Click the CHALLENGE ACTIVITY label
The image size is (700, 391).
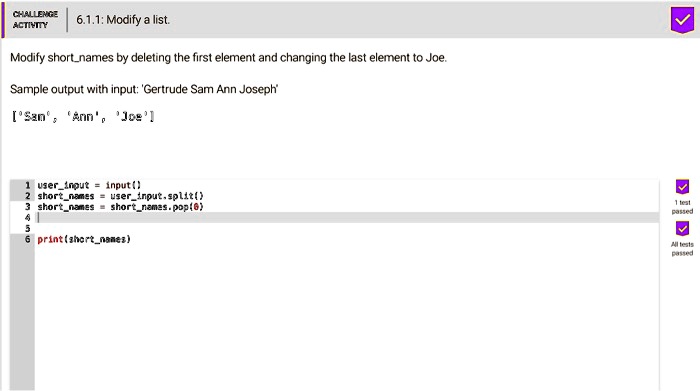(35, 20)
